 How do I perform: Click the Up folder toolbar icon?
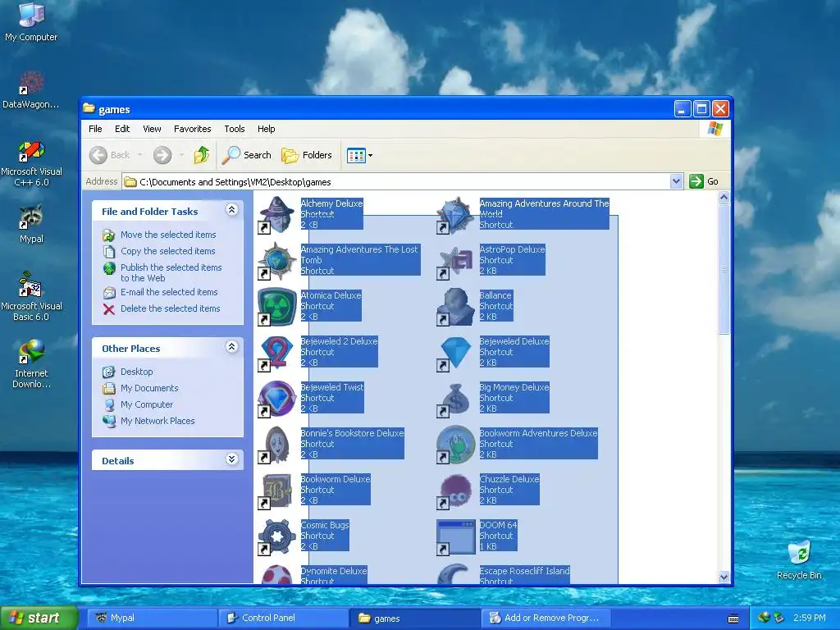[202, 155]
